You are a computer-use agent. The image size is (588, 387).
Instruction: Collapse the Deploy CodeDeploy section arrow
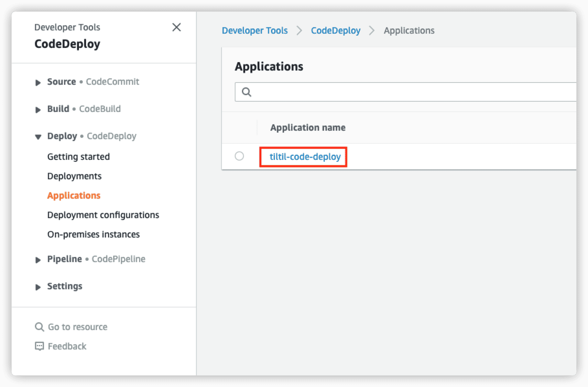tap(38, 137)
